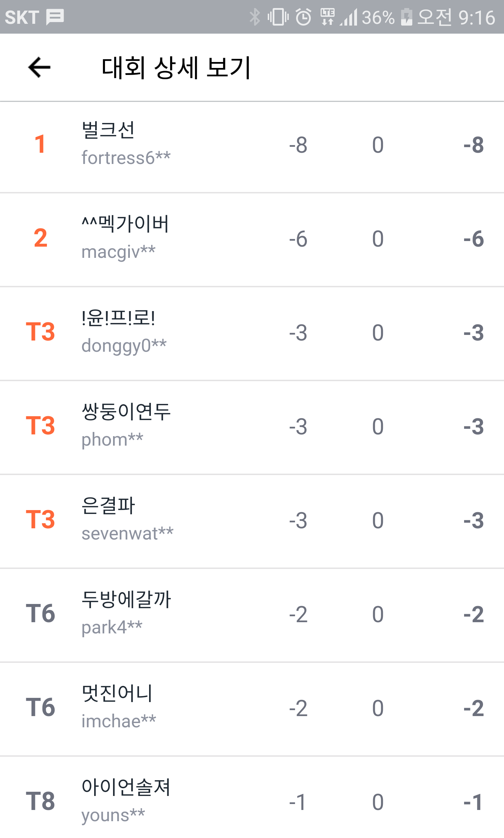
Task: Tap the battery charging icon
Action: point(406,17)
